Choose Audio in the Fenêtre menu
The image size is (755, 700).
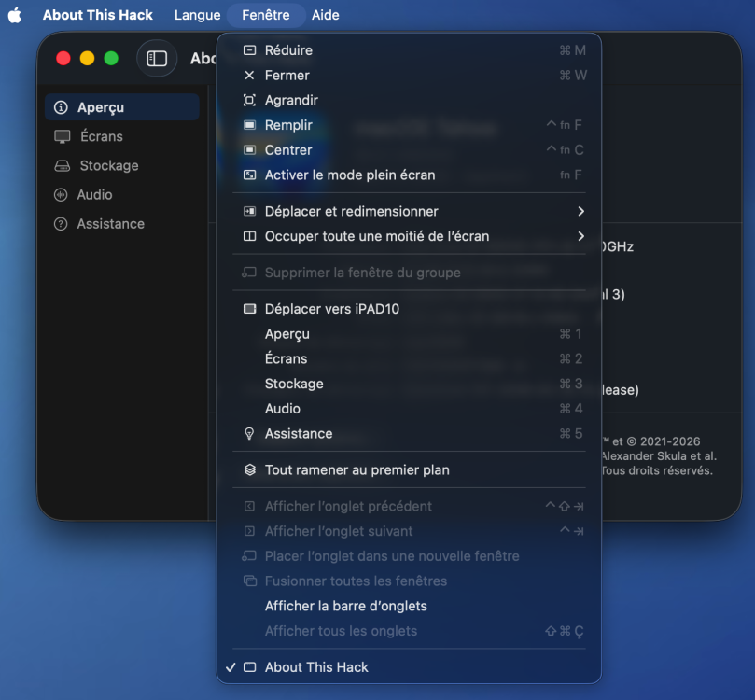point(409,409)
